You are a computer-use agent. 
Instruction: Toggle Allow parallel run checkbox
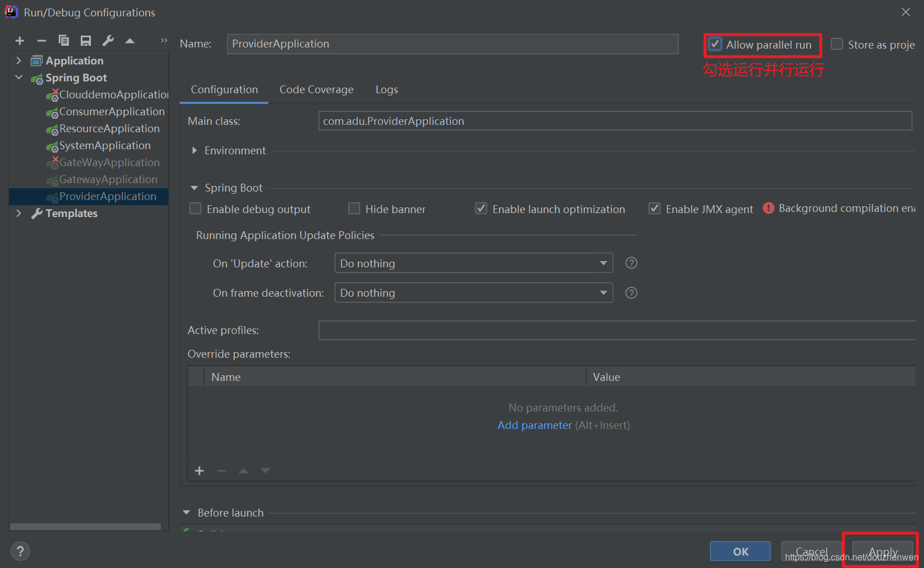tap(715, 44)
